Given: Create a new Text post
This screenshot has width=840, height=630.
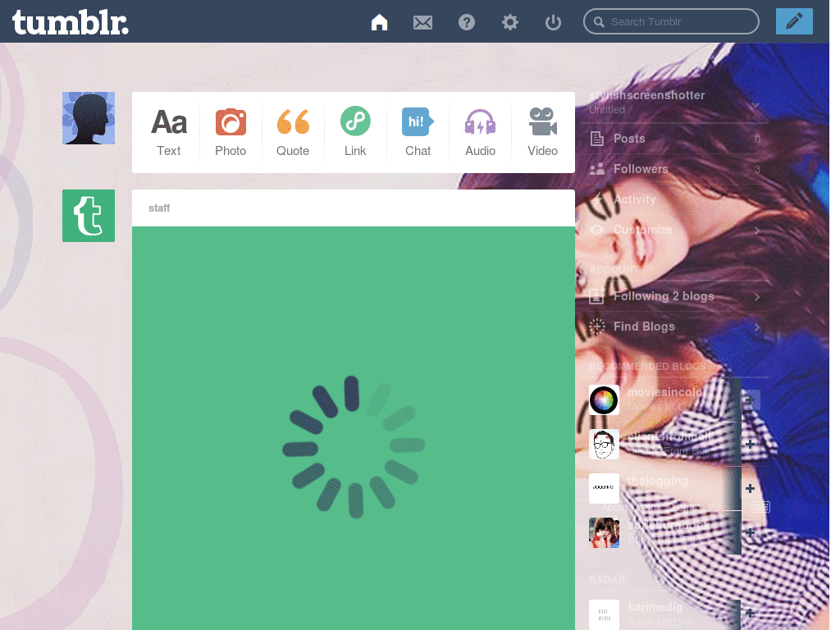Looking at the screenshot, I should [x=169, y=132].
